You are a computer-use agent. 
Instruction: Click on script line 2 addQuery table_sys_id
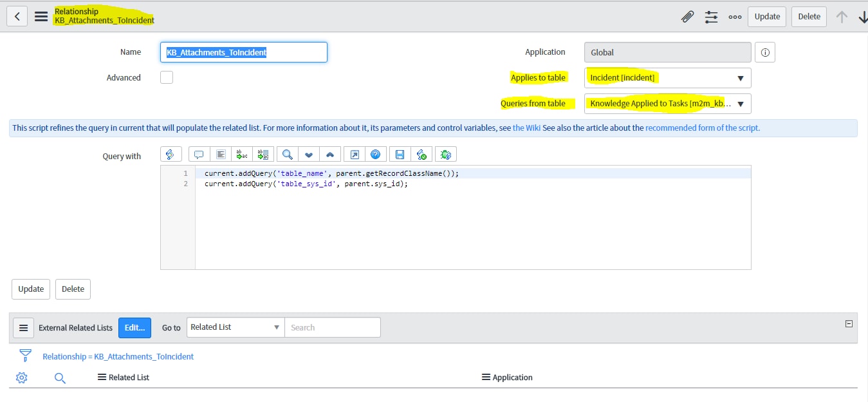[306, 184]
